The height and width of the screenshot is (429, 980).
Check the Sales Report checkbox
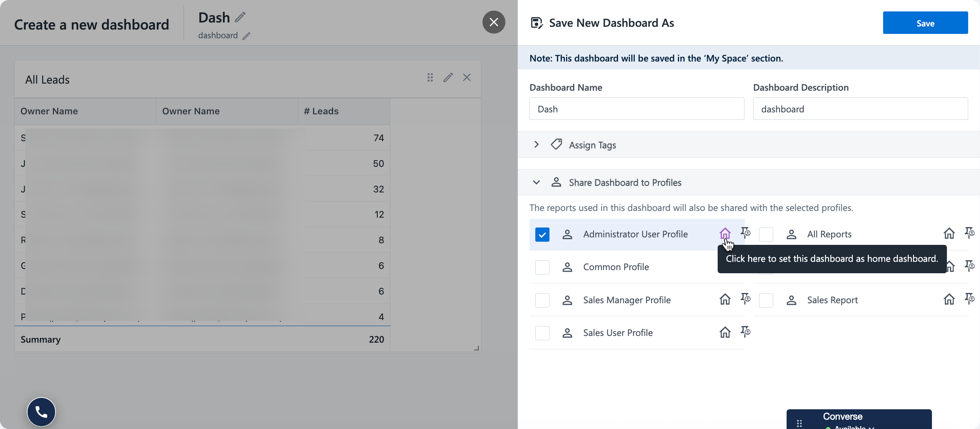click(x=766, y=300)
